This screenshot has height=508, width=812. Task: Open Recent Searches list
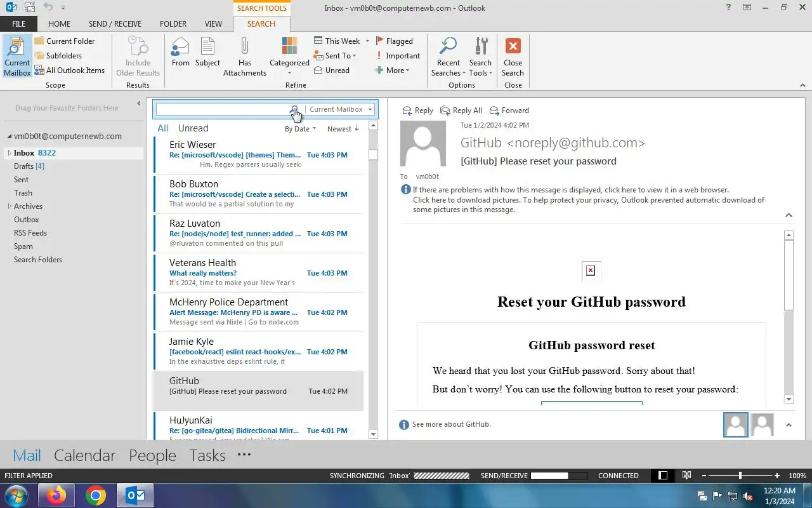point(449,57)
